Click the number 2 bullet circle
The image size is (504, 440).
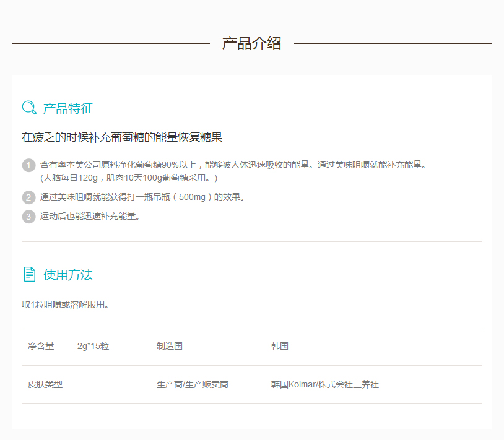(x=28, y=197)
